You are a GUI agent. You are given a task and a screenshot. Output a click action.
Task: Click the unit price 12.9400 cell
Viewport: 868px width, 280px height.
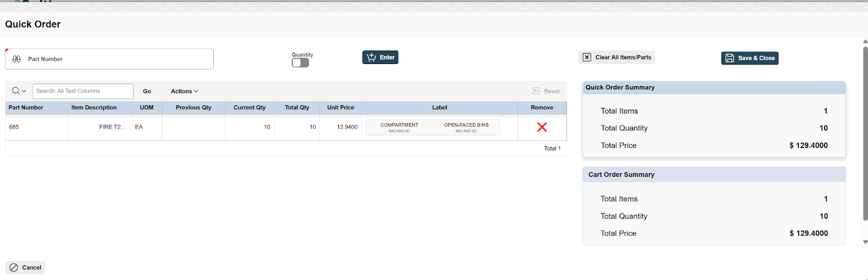coord(341,127)
